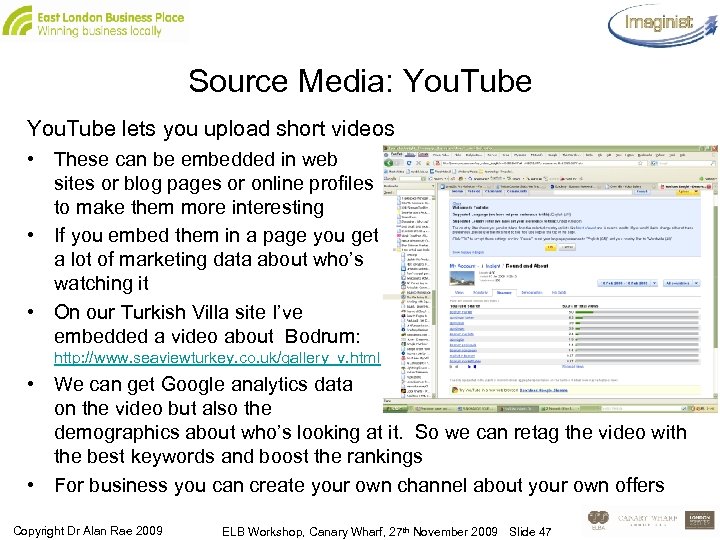Click the East London Business Place logo
The image size is (720, 540).
(x=93, y=22)
